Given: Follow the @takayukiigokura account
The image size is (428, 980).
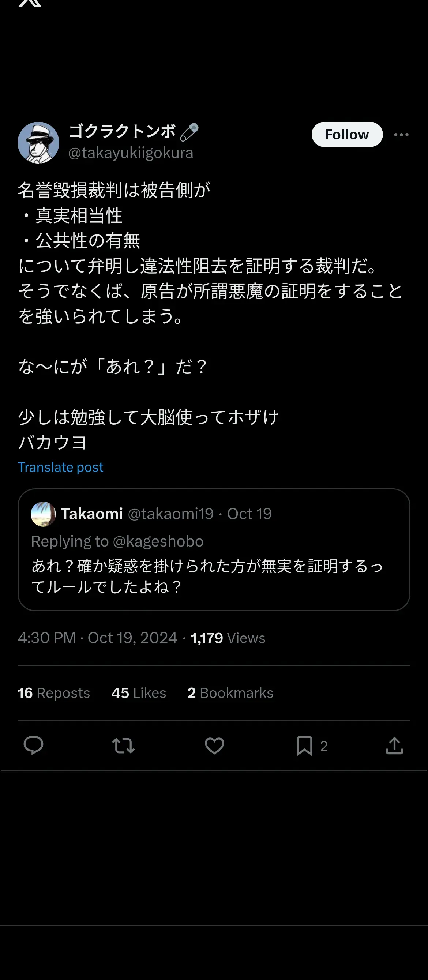Looking at the screenshot, I should tap(346, 134).
